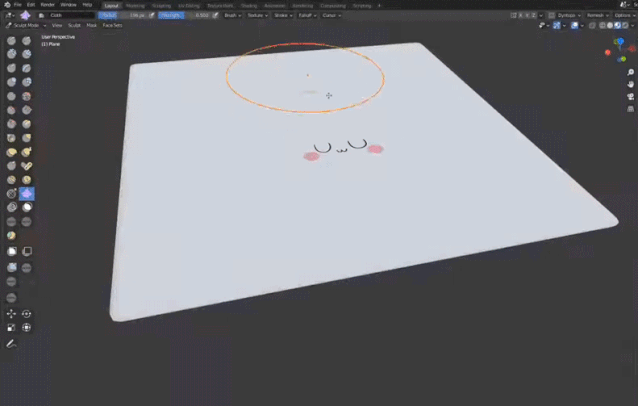This screenshot has height=406, width=638.
Task: Open the File menu
Action: [18, 5]
